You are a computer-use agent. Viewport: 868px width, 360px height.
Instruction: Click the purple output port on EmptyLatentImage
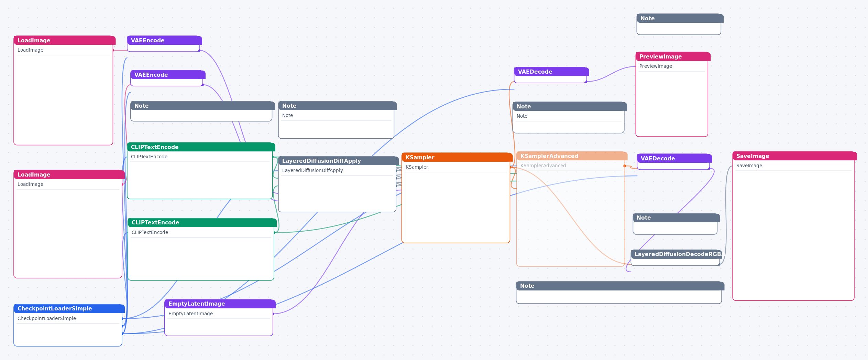[273, 314]
